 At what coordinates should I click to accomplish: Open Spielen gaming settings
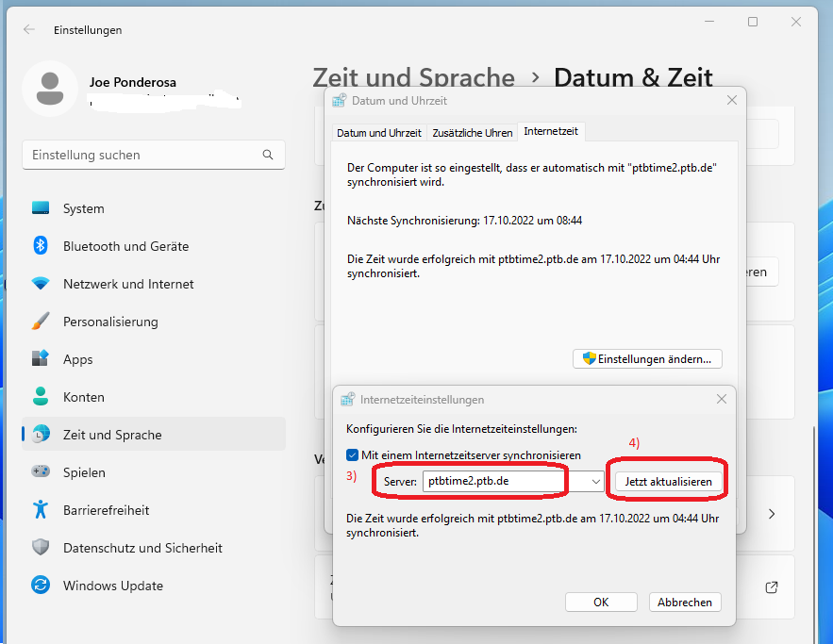(153, 472)
